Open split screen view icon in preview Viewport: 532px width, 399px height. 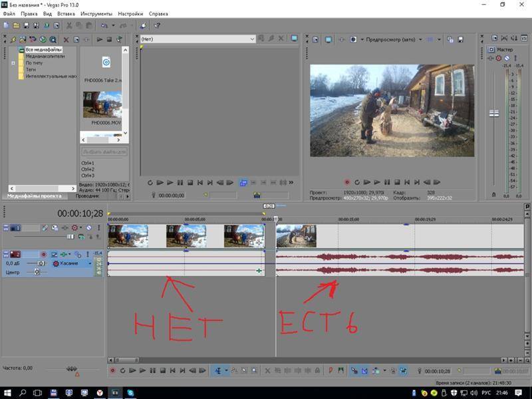353,39
